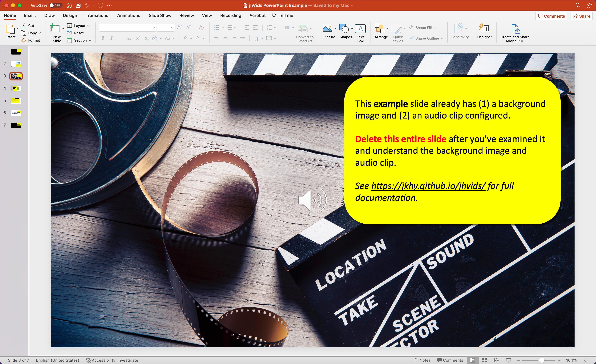Open the Transitions tab
The height and width of the screenshot is (364, 596).
click(x=97, y=15)
